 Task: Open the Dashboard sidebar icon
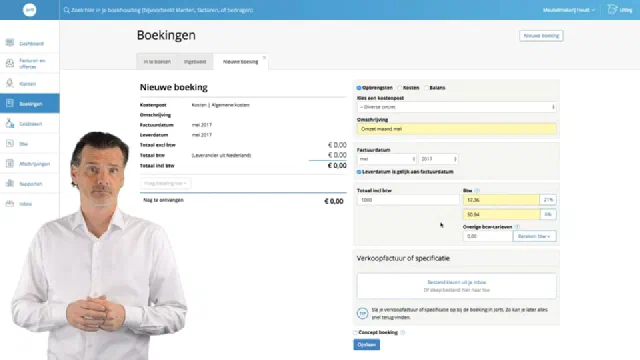[10, 43]
